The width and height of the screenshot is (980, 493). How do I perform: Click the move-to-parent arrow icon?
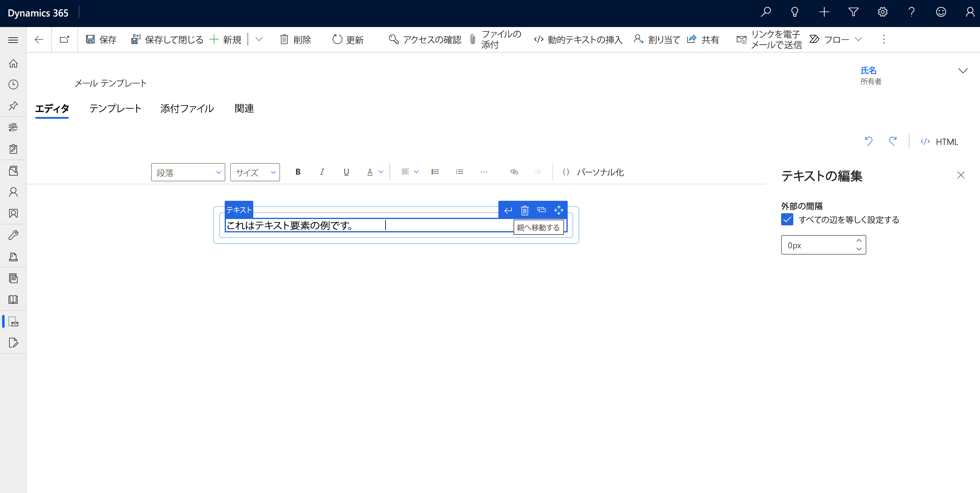[508, 210]
